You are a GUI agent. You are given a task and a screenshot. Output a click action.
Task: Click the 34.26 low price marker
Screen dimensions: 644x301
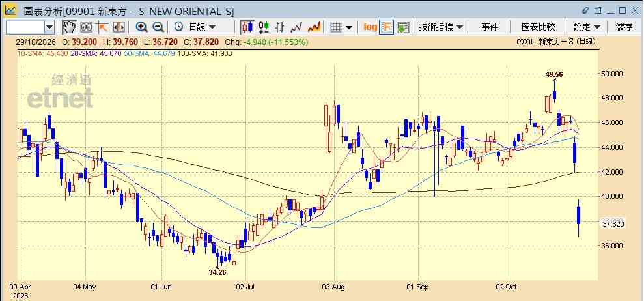pyautogui.click(x=217, y=272)
